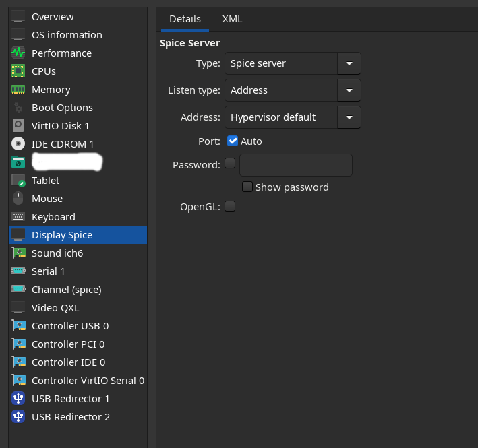Viewport: 478px width, 448px height.
Task: Click the IDE CDROM 1 disc icon
Action: tap(19, 143)
